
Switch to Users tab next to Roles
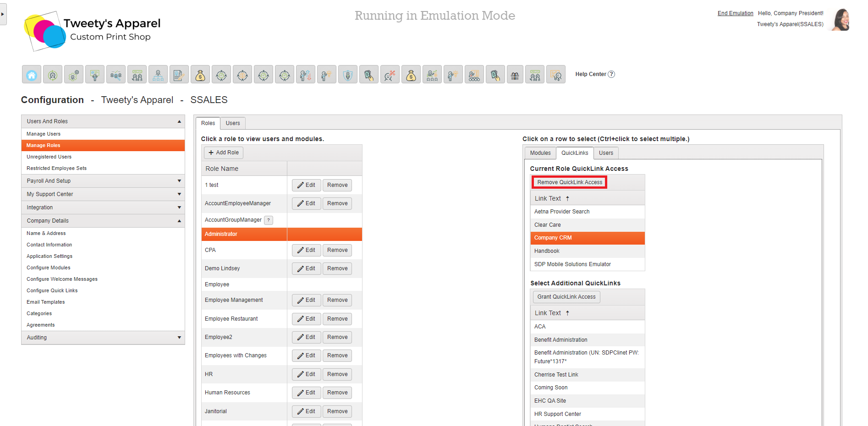click(233, 123)
